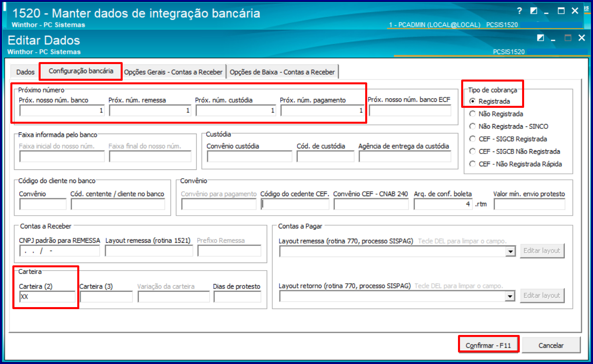Click Valor mín. envio protesto field

(530, 204)
